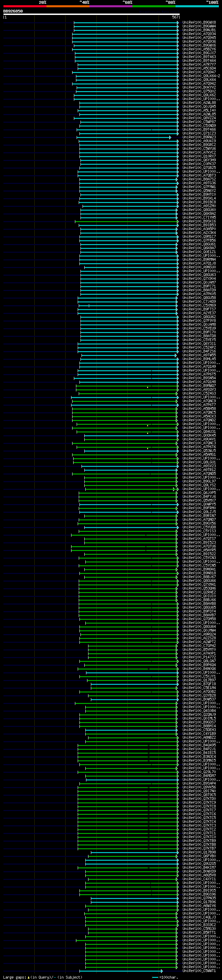Open hit UniRef100_B9GWW4
This screenshot has height=980, width=222.
click(199, 26)
